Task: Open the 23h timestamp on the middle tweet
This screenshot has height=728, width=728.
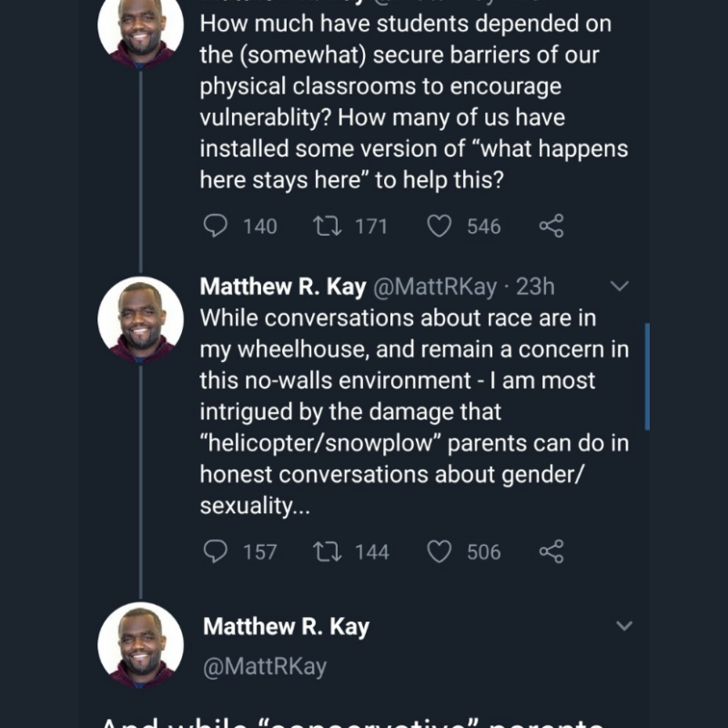Action: [535, 287]
